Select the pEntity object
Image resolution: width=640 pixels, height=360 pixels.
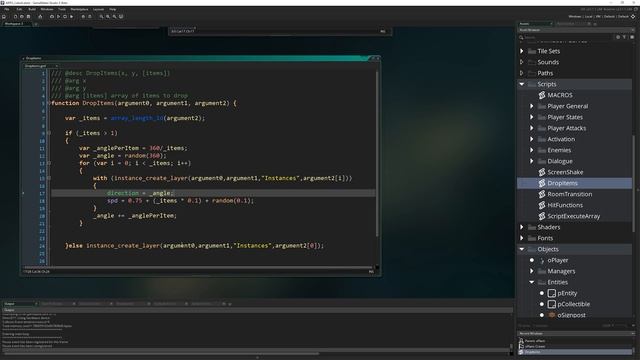(x=567, y=293)
